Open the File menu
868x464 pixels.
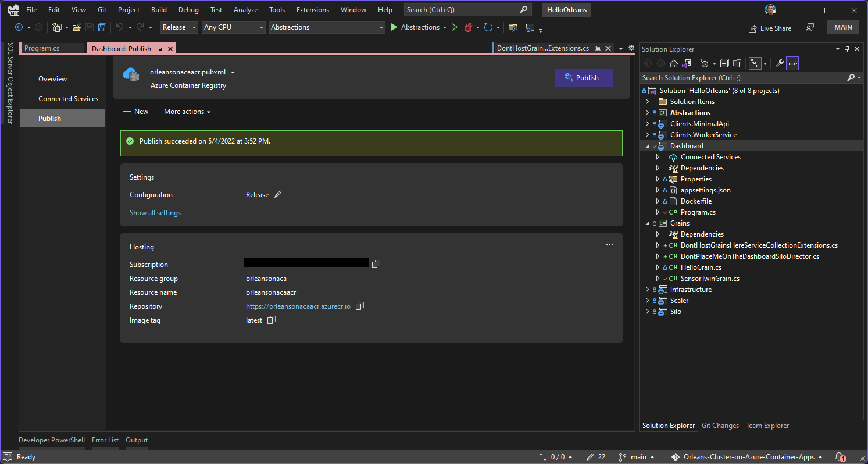(x=31, y=10)
